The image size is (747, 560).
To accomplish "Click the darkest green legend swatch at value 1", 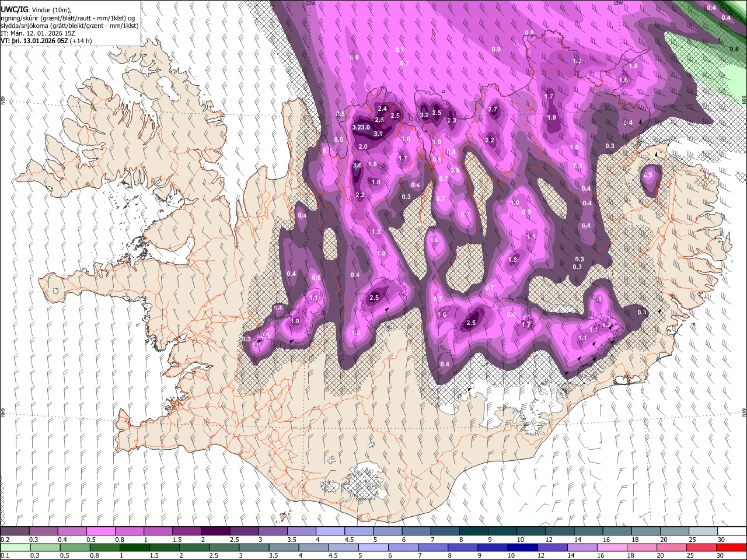I will point(134,547).
